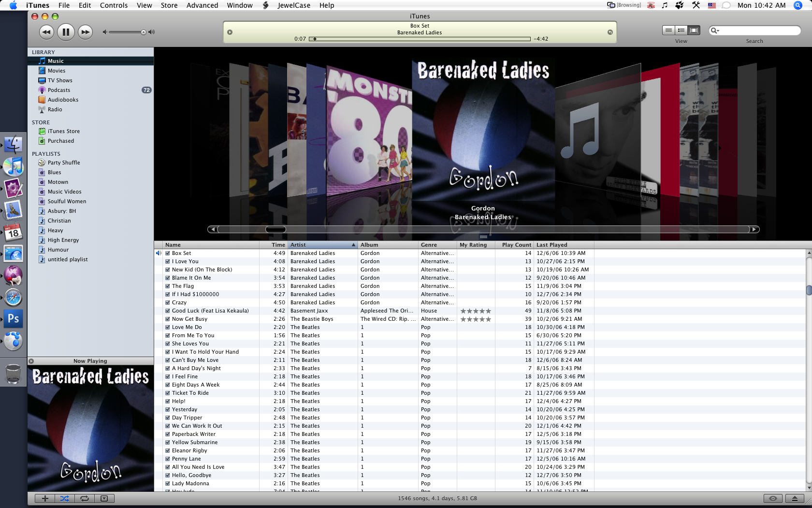The image size is (812, 508).
Task: Open the JewelCase menu
Action: pyautogui.click(x=294, y=5)
